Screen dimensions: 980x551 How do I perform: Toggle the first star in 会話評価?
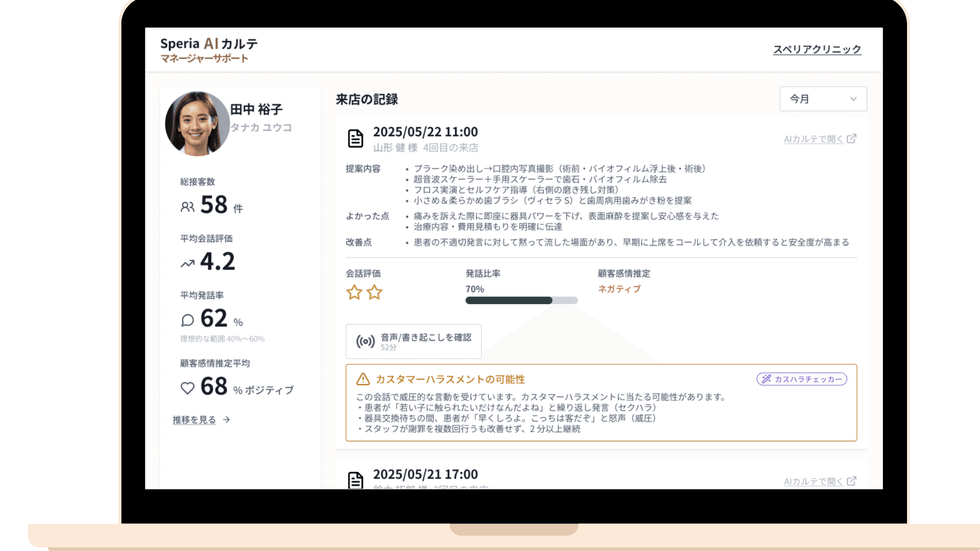(355, 292)
